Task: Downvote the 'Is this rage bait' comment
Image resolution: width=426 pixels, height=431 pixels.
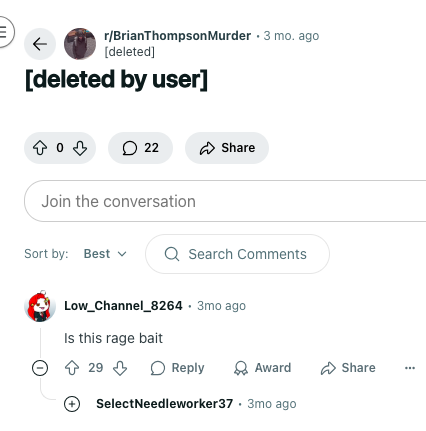Action: pos(120,368)
